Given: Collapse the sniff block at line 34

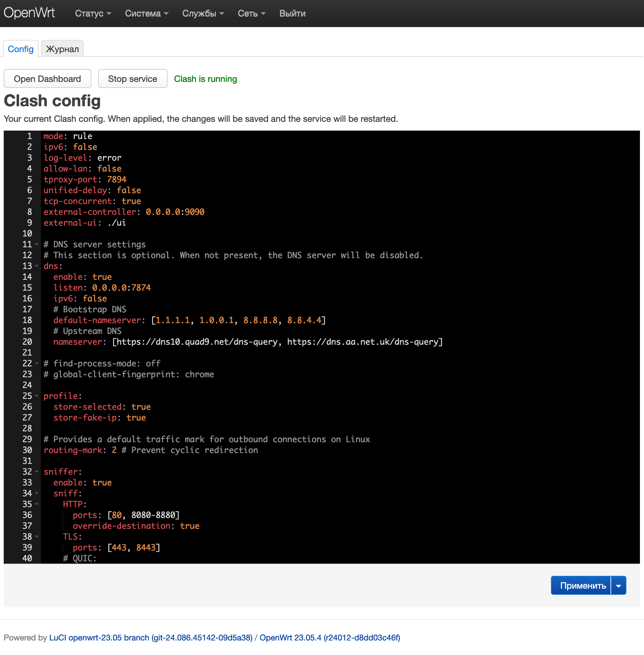Looking at the screenshot, I should point(37,493).
